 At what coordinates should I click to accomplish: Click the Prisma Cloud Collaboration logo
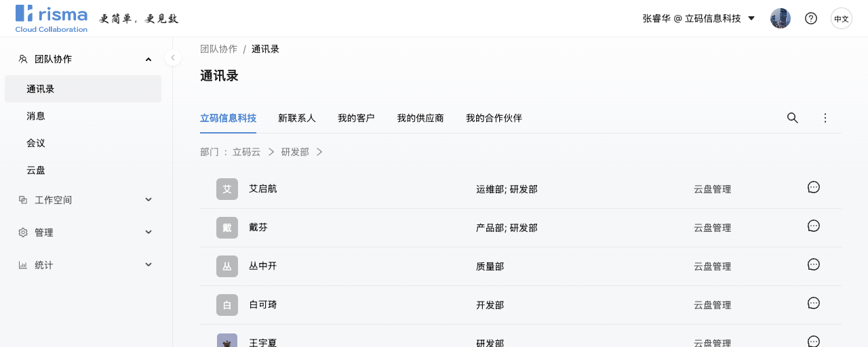click(52, 18)
